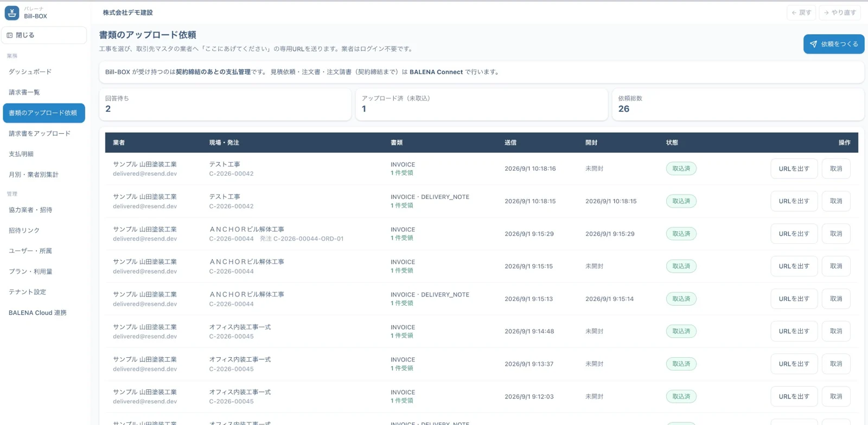Viewport: 868px width, 425px height.
Task: Issue the URL for the request sent 9:14:48
Action: (794, 331)
